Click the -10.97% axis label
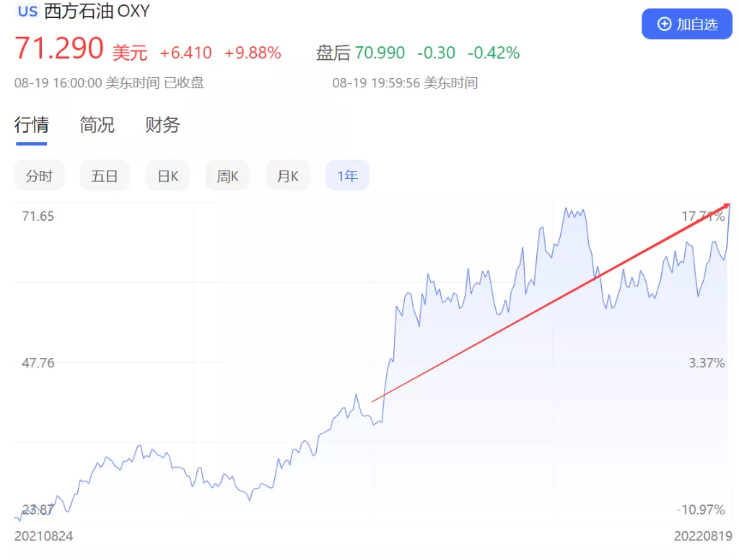The image size is (739, 560). coord(700,509)
